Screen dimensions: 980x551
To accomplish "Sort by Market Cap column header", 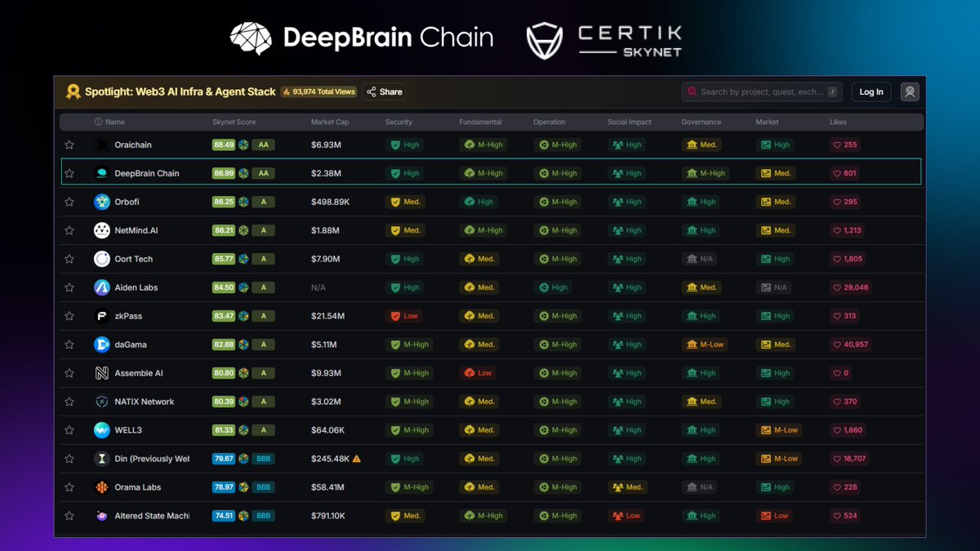I will pos(330,122).
